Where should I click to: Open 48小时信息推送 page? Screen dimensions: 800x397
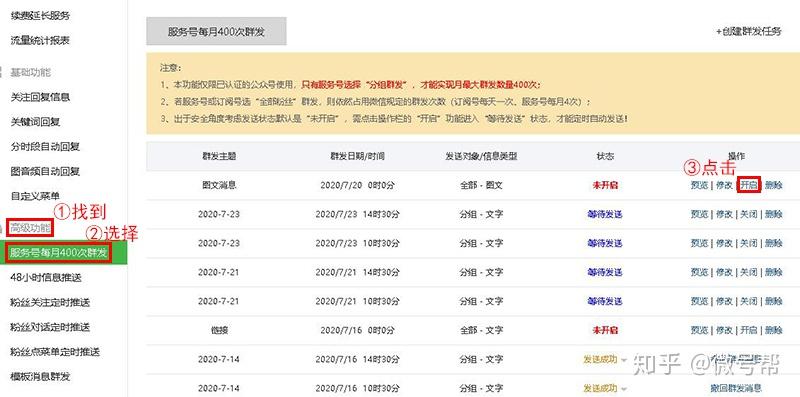(x=46, y=278)
